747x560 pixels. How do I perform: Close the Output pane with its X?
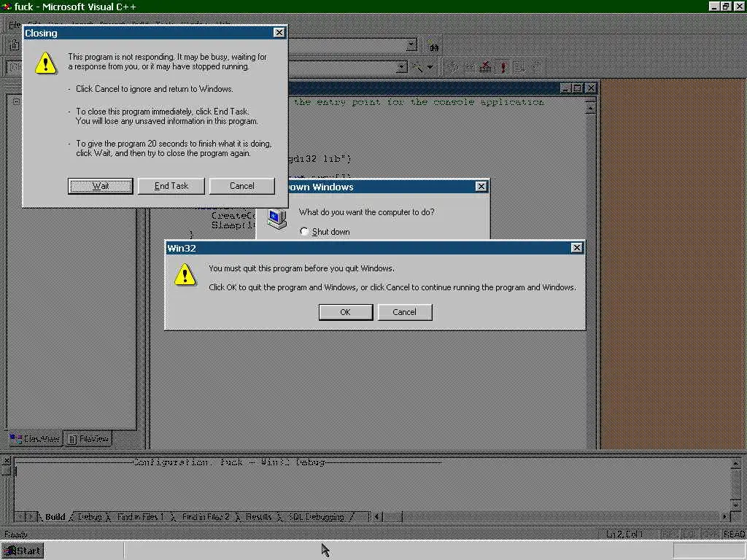(7, 461)
